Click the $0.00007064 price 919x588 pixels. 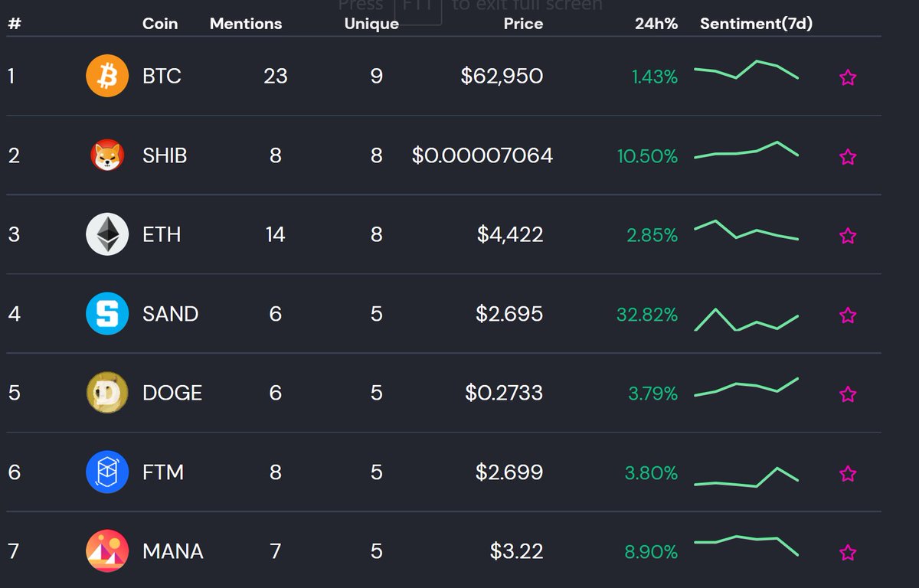point(482,156)
